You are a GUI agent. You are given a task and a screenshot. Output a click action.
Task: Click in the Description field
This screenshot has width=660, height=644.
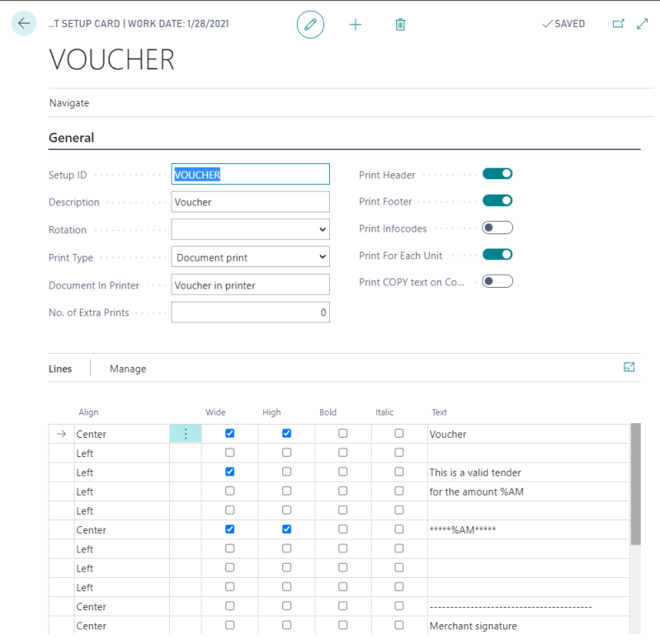[251, 202]
